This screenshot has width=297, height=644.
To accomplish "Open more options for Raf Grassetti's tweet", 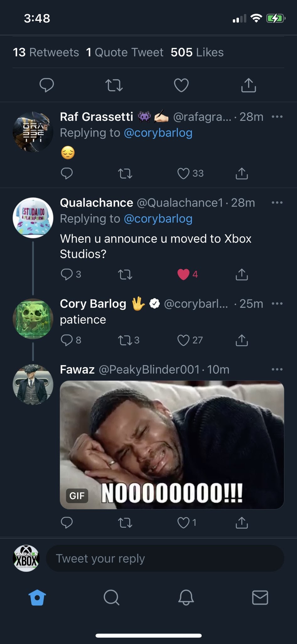I will 277,117.
